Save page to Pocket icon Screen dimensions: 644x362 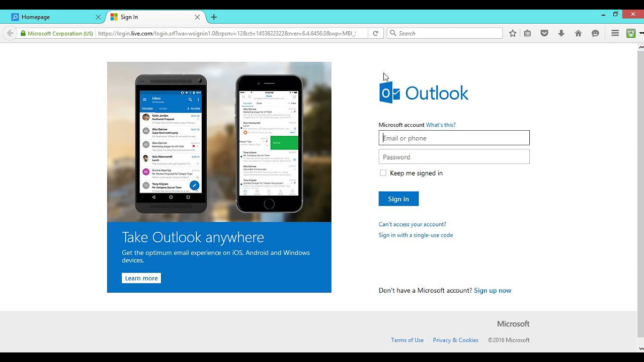coord(544,33)
